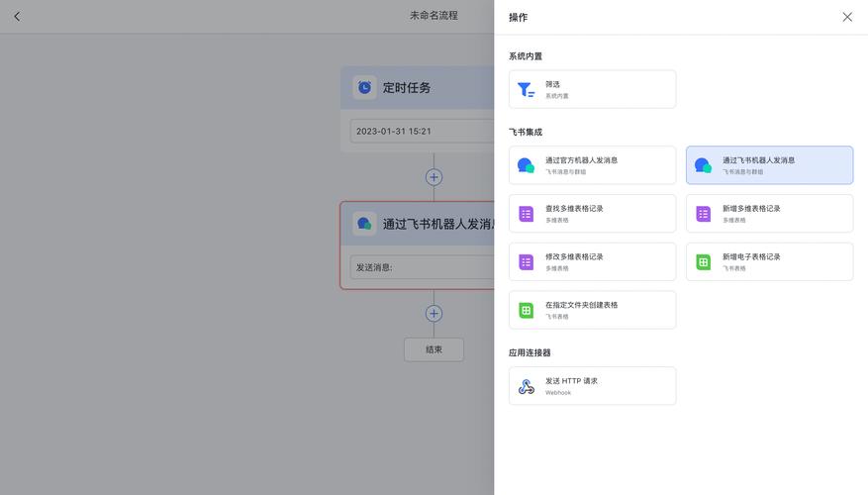Choose 修改多维表格记录 operation

[592, 261]
